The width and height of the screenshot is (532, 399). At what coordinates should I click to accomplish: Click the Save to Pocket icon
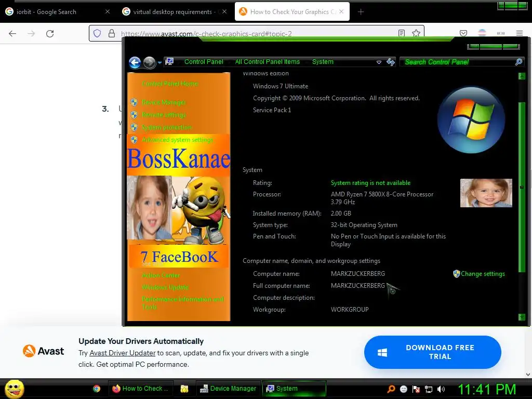pos(463,33)
